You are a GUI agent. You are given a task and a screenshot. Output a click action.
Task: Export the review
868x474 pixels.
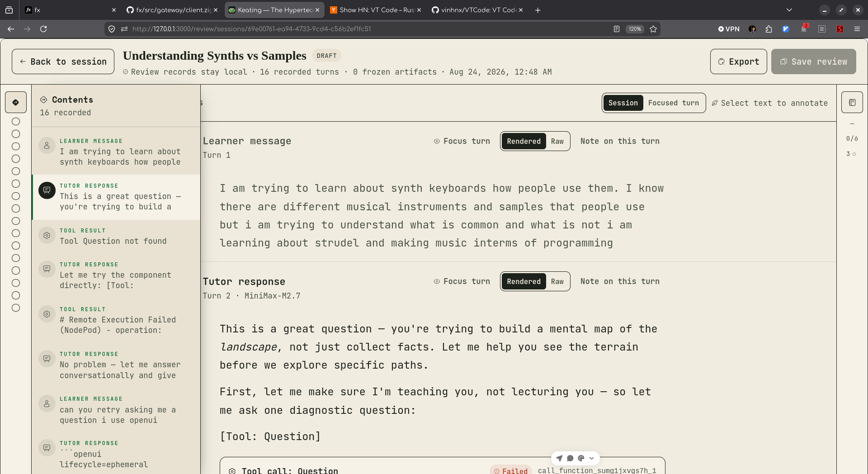[x=738, y=62]
